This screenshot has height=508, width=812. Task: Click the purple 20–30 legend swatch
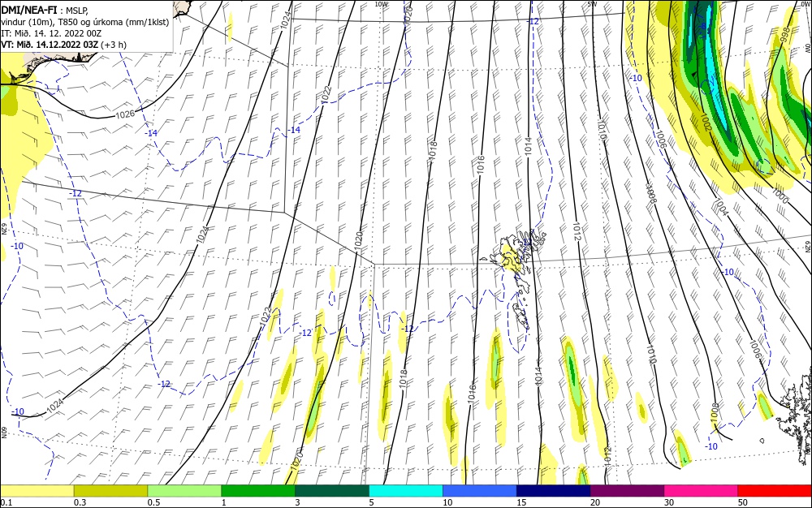coord(627,491)
